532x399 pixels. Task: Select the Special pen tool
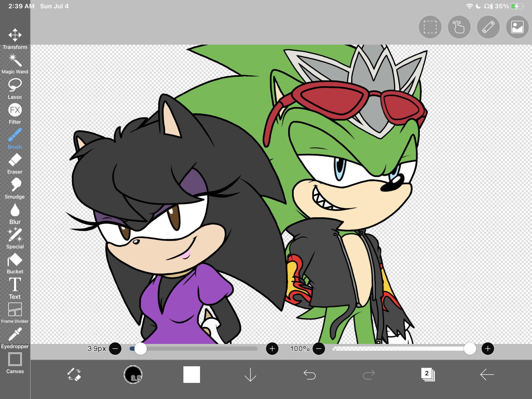click(x=15, y=235)
